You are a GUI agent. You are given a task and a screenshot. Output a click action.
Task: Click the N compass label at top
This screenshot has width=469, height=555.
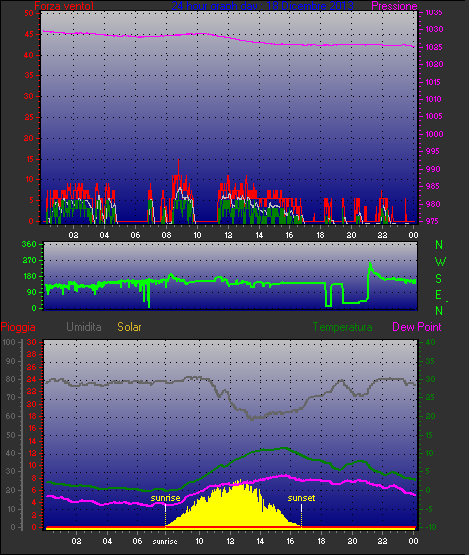tap(439, 245)
